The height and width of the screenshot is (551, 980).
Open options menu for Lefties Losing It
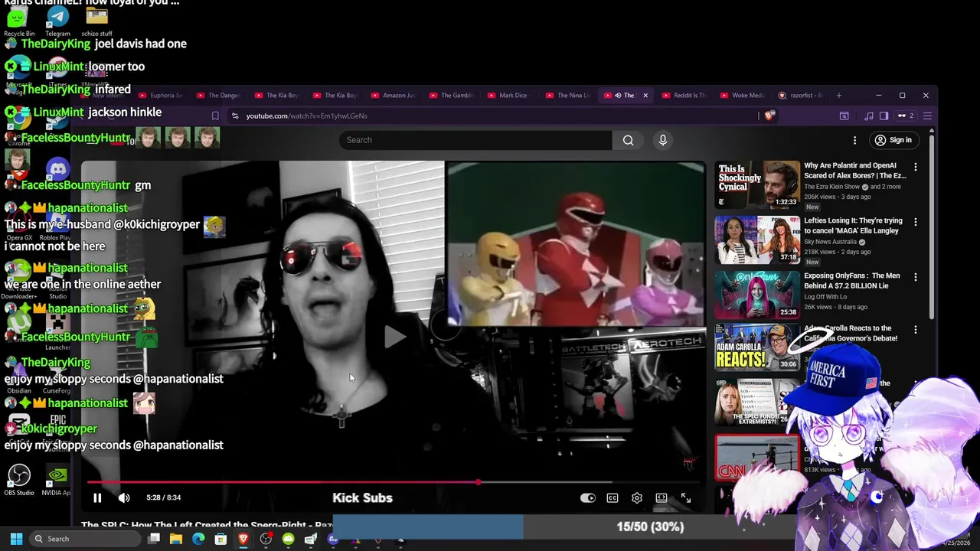click(916, 222)
